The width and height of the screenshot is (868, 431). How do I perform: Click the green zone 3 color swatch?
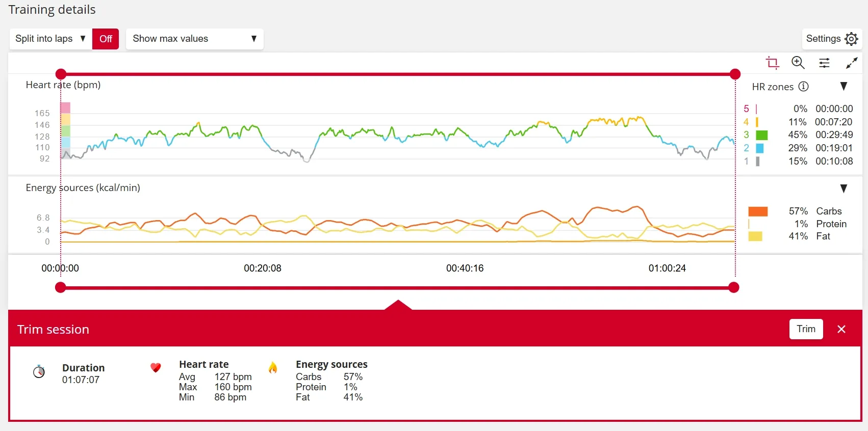(761, 135)
